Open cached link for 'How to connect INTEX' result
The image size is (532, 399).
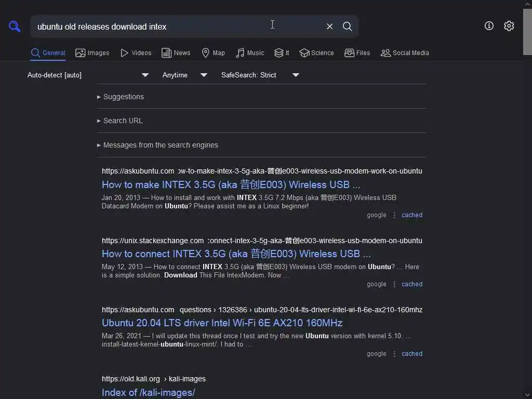click(x=412, y=284)
